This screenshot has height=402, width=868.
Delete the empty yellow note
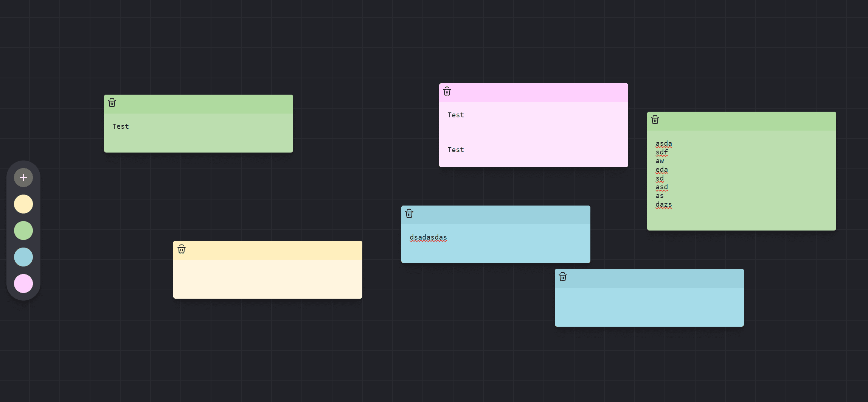(x=182, y=249)
